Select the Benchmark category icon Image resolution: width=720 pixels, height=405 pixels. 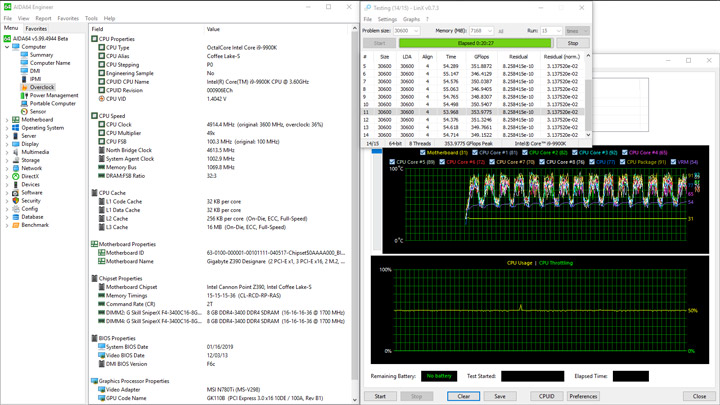(x=15, y=225)
